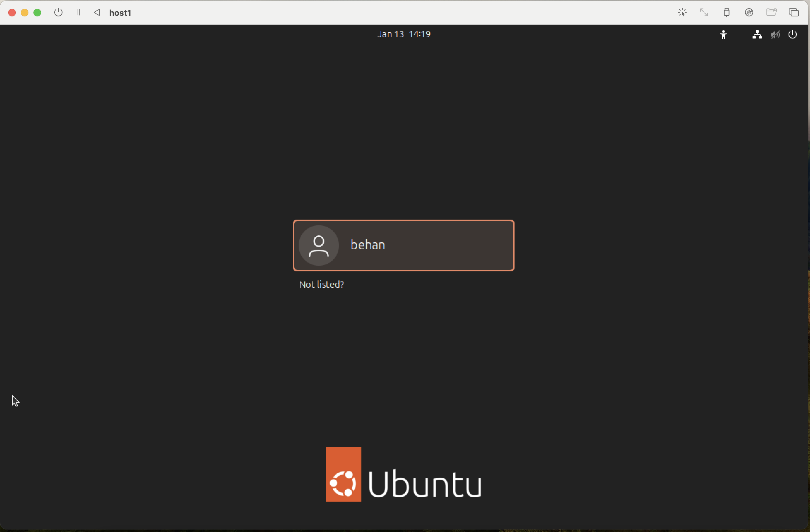Click the resize display arrows icon
Image resolution: width=810 pixels, height=532 pixels.
click(704, 13)
